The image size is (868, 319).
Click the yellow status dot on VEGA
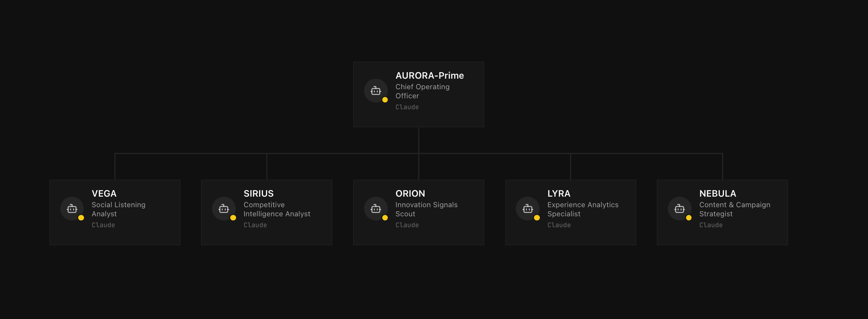coord(81,218)
